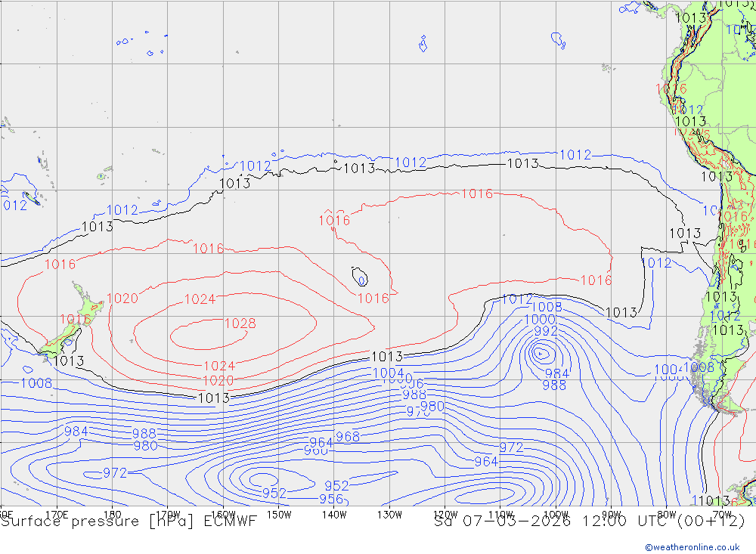
Task: Click the 1013 label just above the 1004 near 130W
Action: (387, 356)
